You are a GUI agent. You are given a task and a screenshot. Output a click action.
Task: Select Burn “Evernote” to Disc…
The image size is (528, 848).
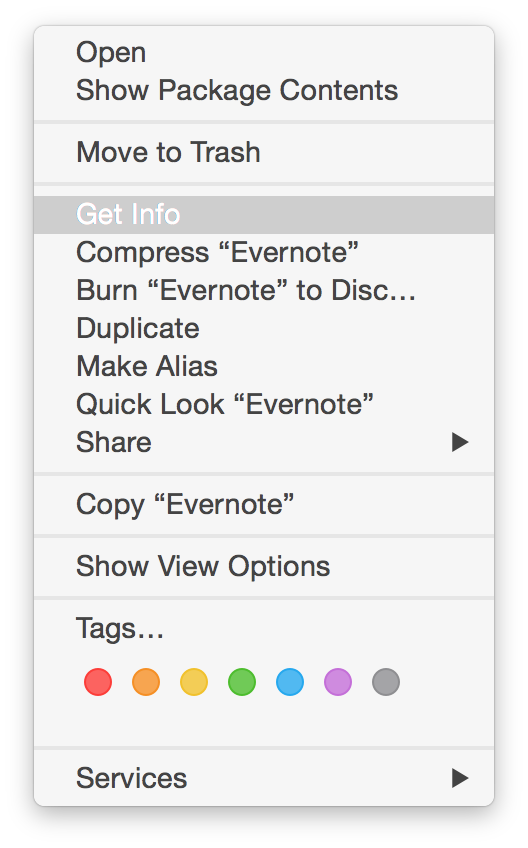pos(264,290)
